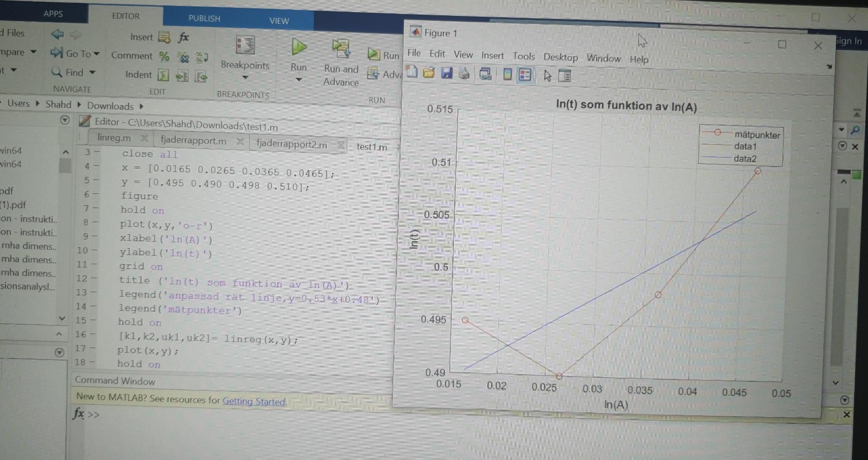This screenshot has width=868, height=460.
Task: Expand the Run dropdown arrow
Action: tap(299, 80)
